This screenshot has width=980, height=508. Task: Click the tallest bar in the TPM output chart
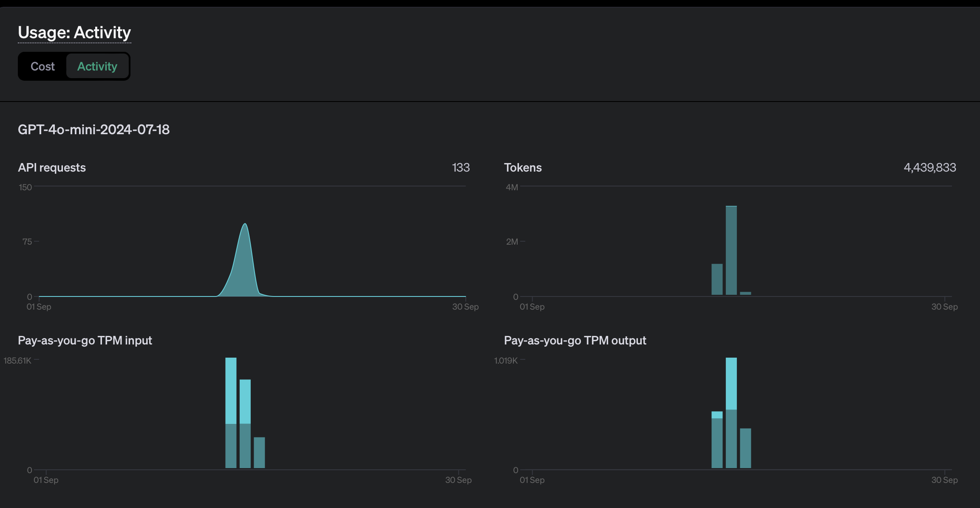(731, 412)
